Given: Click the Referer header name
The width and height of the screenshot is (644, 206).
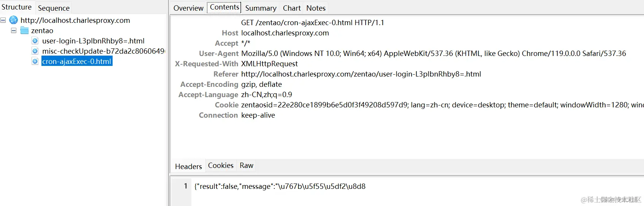Looking at the screenshot, I should click(226, 74).
